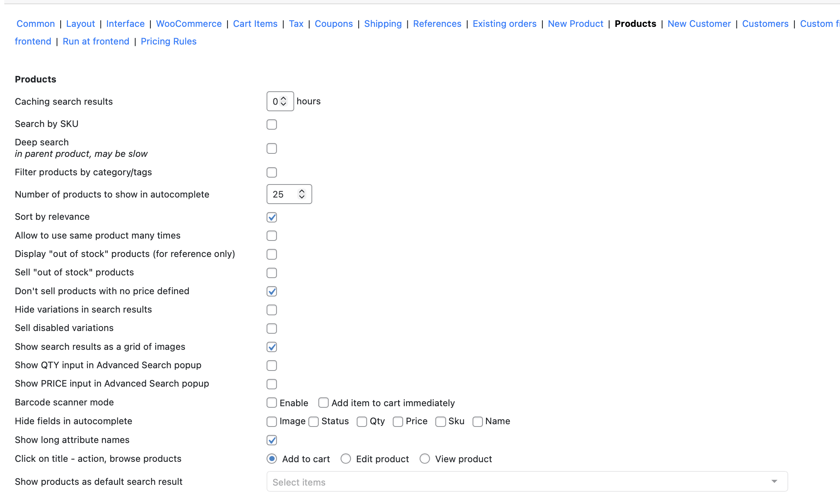Uncheck Show long attribute names
Screen dimensions: 840x504
click(272, 440)
